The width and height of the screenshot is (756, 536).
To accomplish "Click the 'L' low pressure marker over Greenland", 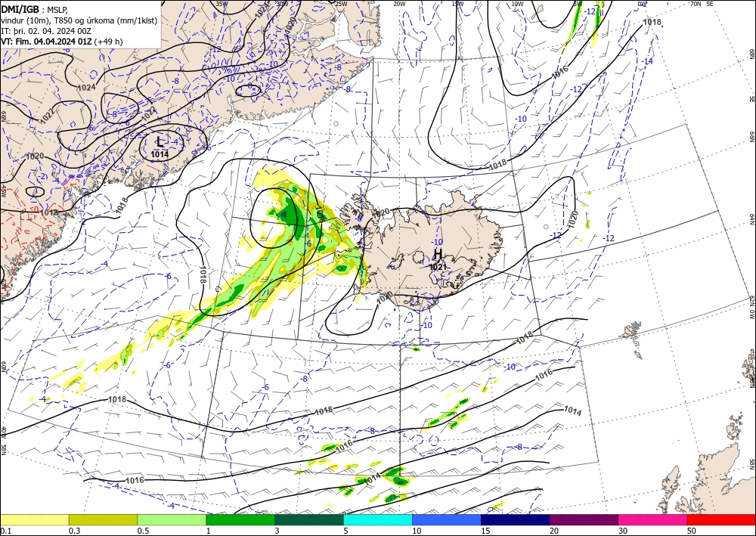I will point(160,141).
